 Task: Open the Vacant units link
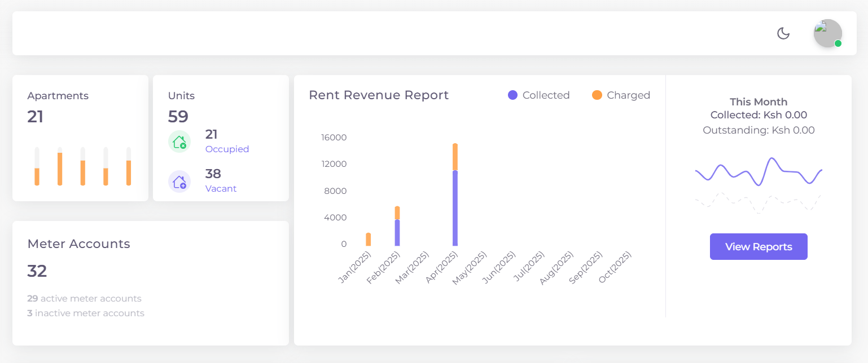[220, 188]
